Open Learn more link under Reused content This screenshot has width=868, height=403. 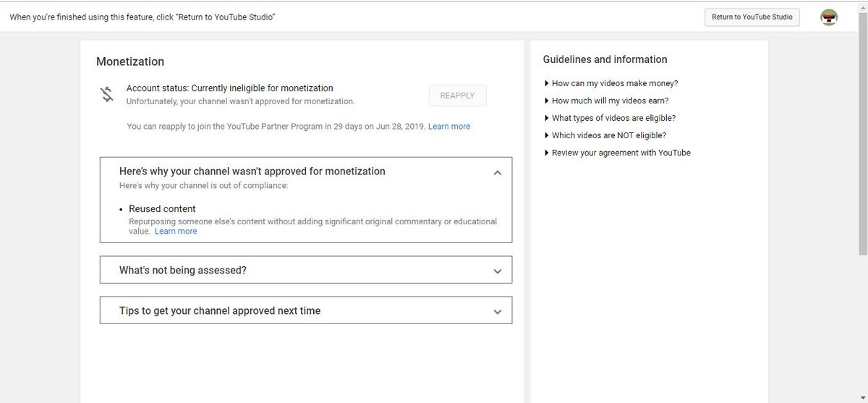click(x=176, y=232)
